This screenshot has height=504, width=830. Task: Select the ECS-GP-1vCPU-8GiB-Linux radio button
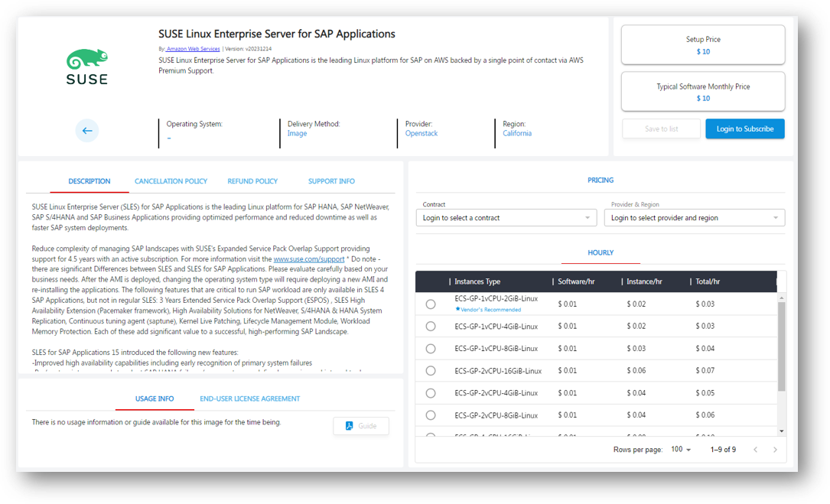click(x=431, y=349)
